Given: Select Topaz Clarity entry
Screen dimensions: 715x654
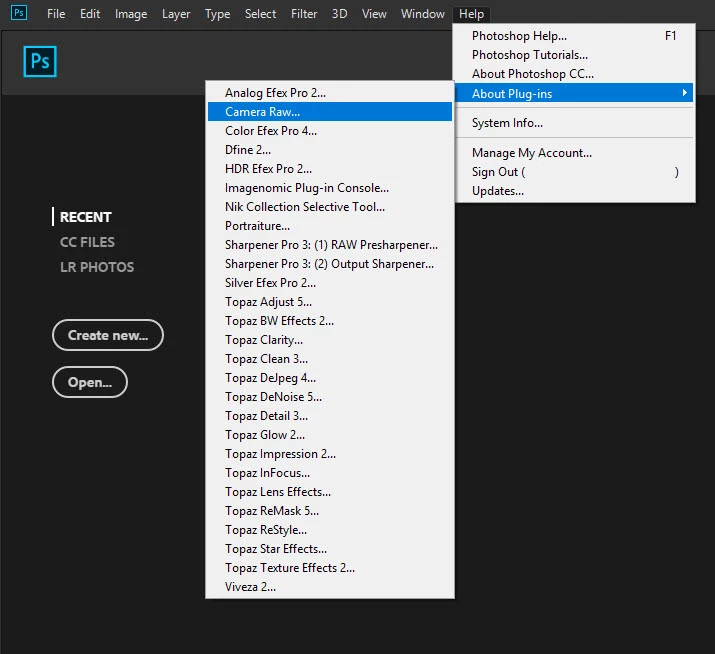Looking at the screenshot, I should tap(330, 340).
